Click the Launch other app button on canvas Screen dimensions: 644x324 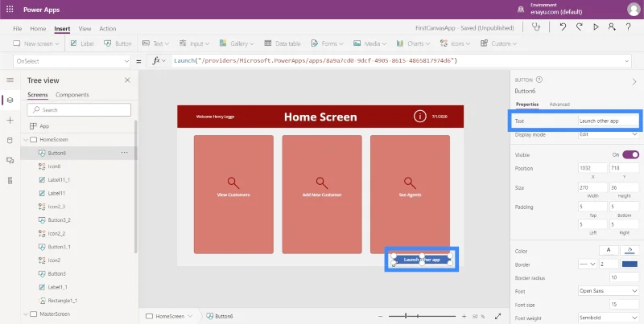(x=422, y=260)
